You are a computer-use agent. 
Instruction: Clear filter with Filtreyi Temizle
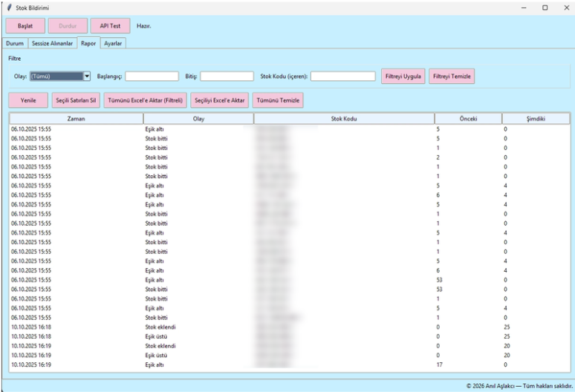tap(452, 76)
